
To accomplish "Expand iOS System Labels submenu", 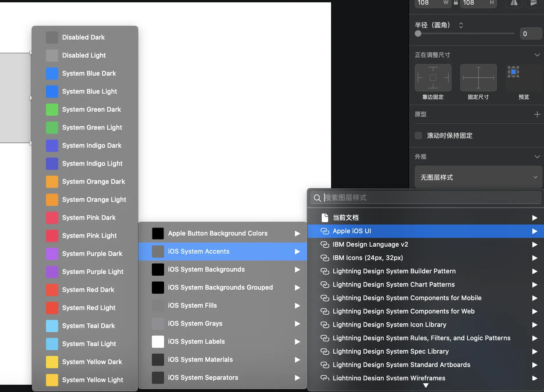I will (x=223, y=341).
